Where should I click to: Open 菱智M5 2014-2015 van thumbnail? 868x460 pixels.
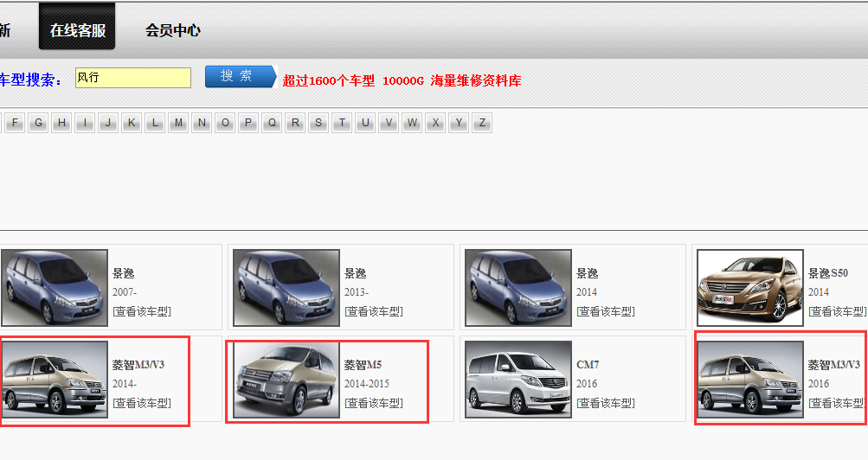286,380
